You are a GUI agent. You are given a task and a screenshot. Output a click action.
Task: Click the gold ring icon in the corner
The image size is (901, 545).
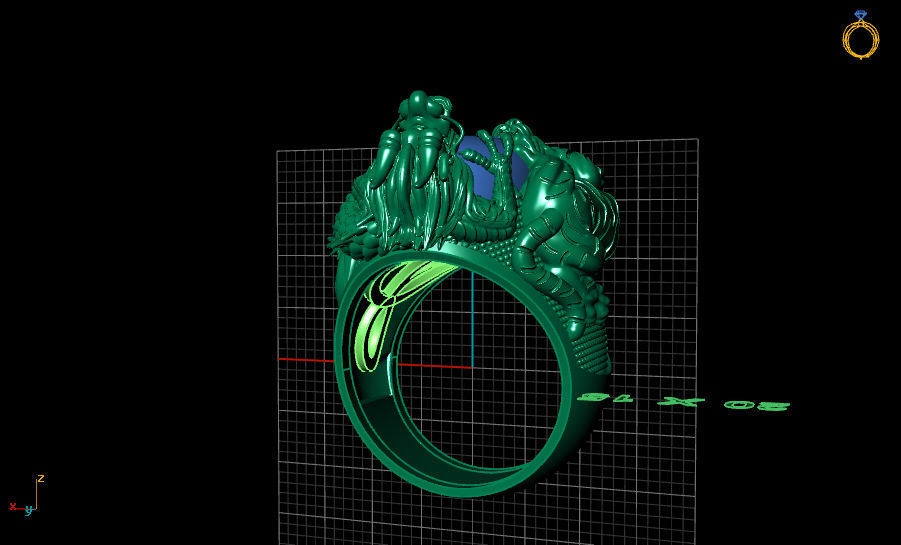860,34
